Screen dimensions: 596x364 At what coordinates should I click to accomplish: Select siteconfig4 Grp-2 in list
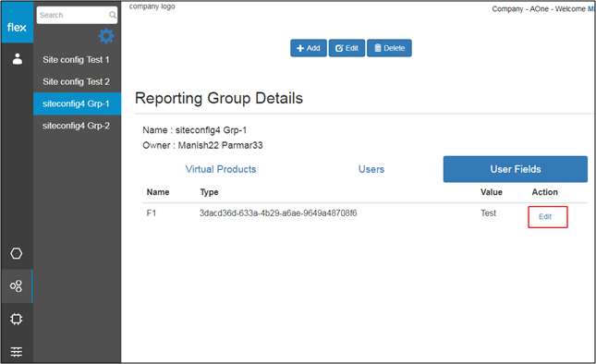(x=78, y=126)
